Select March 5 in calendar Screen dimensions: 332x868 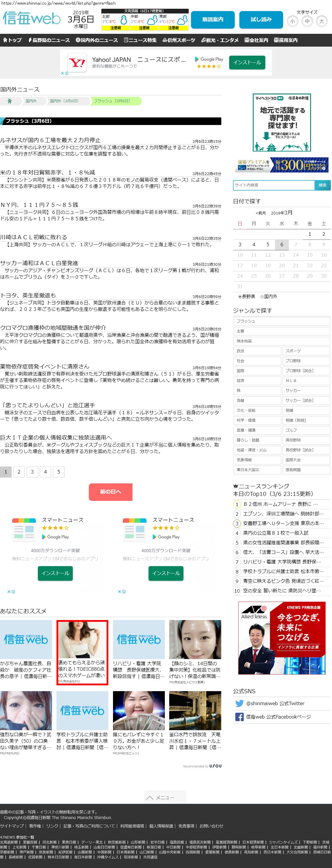pyautogui.click(x=268, y=245)
